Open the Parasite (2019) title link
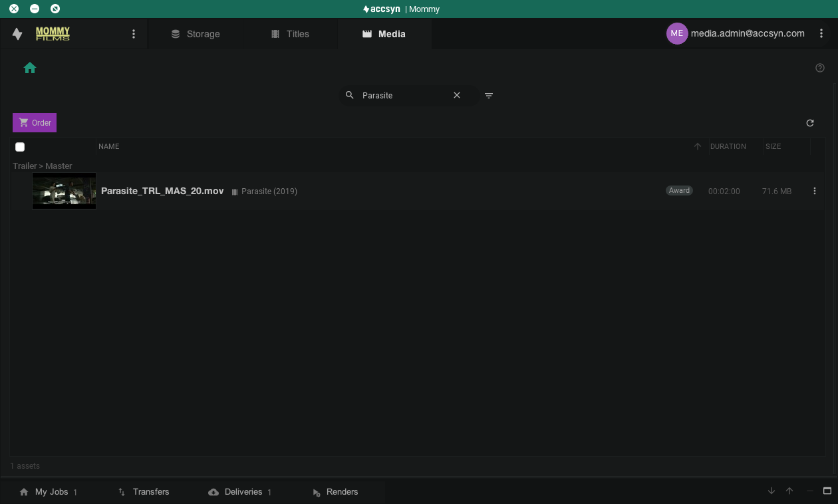 [x=269, y=191]
